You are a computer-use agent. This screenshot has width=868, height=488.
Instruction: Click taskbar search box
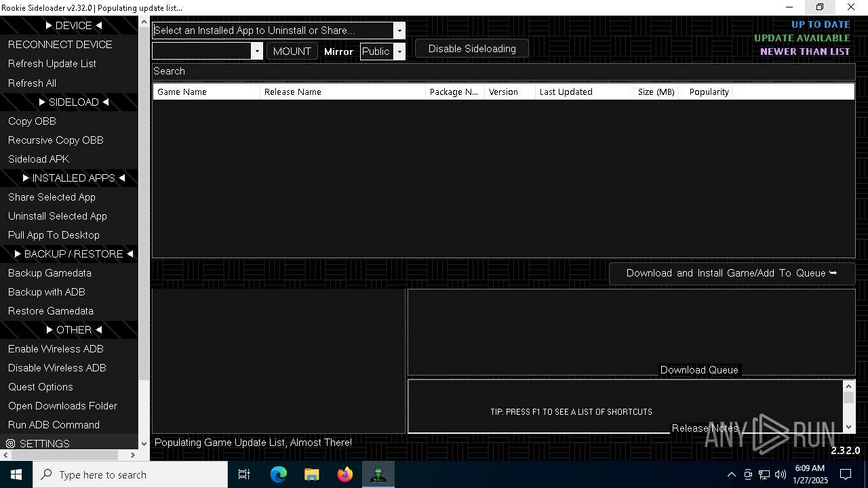pyautogui.click(x=130, y=474)
